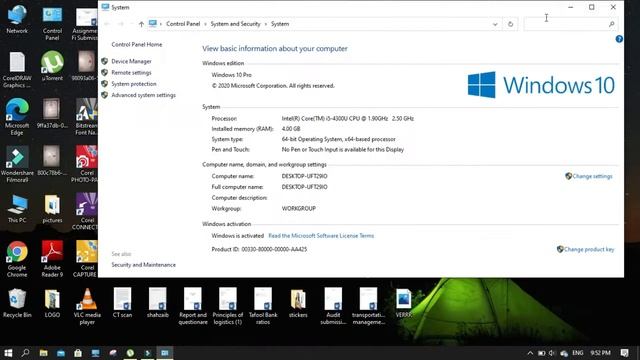Click the Back navigation arrow
Screen dimensions: 640x360
107,24
